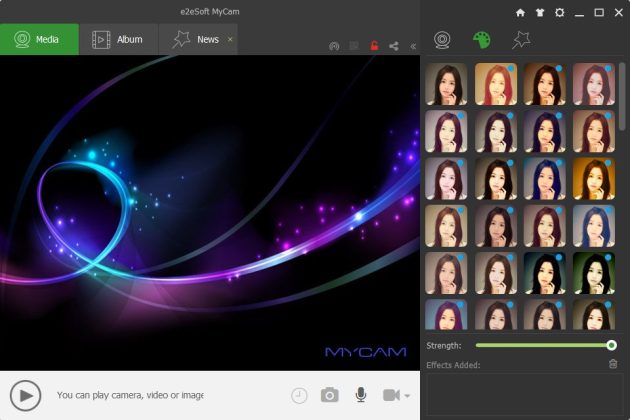Click the dim square icon beside the padlock

[354, 46]
